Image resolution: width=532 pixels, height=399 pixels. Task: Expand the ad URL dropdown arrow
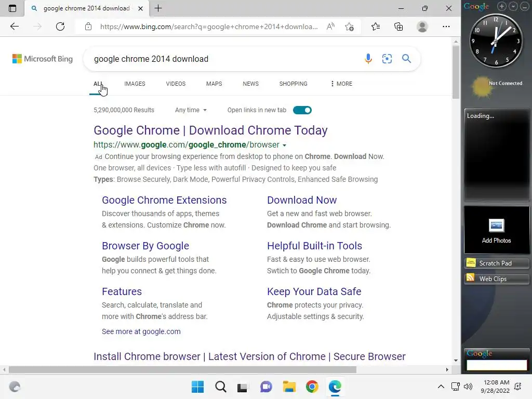pyautogui.click(x=284, y=145)
